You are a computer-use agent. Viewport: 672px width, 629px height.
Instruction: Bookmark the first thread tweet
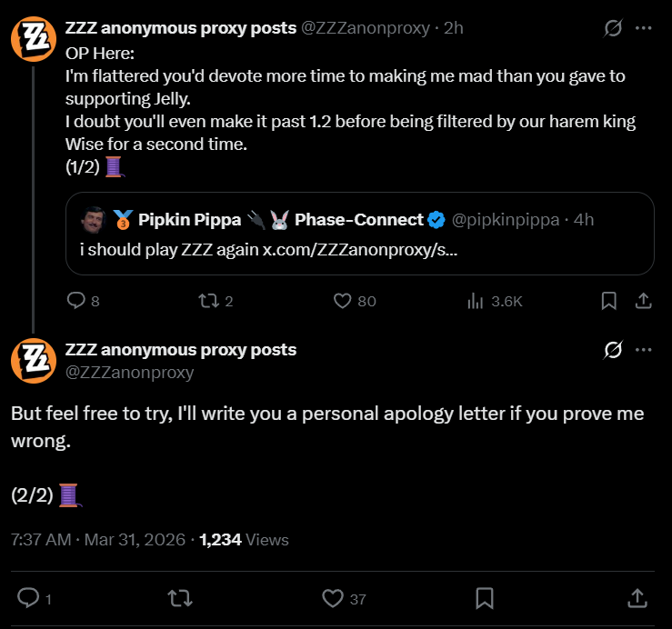point(609,301)
